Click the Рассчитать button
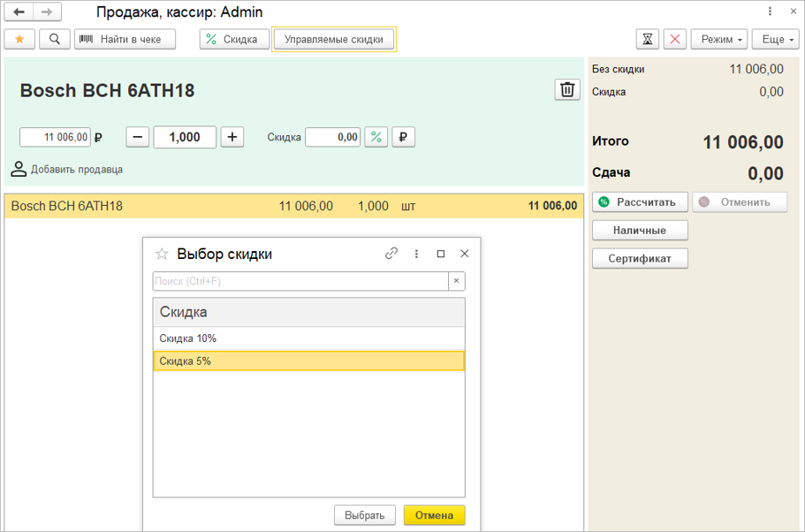The height and width of the screenshot is (532, 805). [641, 202]
